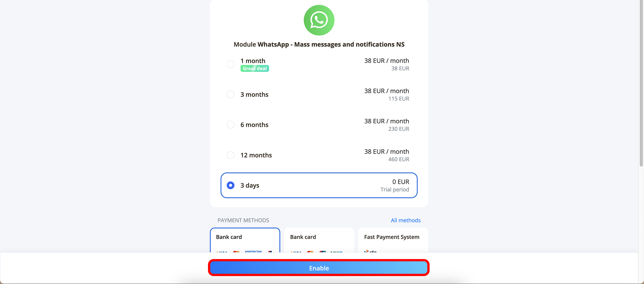Click the green WhatsApp module logo
The image size is (644, 284).
click(319, 20)
